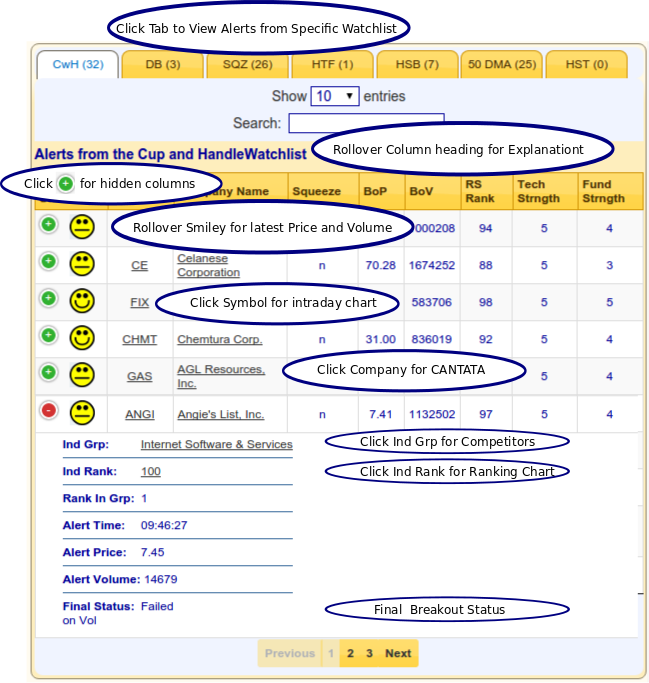Expand hidden columns for FIX row
The height and width of the screenshot is (683, 649).
click(x=49, y=298)
